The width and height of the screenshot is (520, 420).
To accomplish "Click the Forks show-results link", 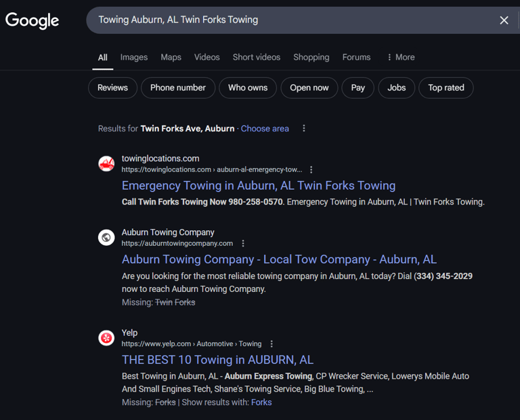I will point(261,402).
